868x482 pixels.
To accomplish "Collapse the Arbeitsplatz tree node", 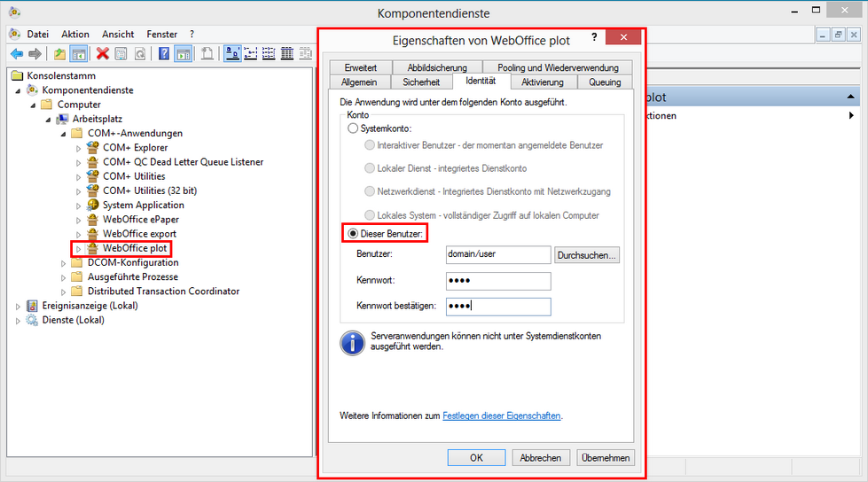I will coord(48,119).
